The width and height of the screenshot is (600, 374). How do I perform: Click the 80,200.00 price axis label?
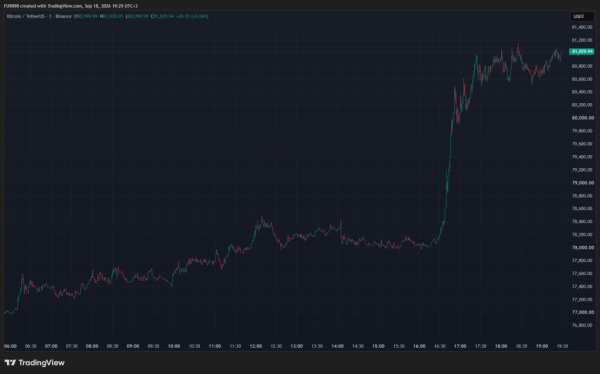tap(583, 105)
